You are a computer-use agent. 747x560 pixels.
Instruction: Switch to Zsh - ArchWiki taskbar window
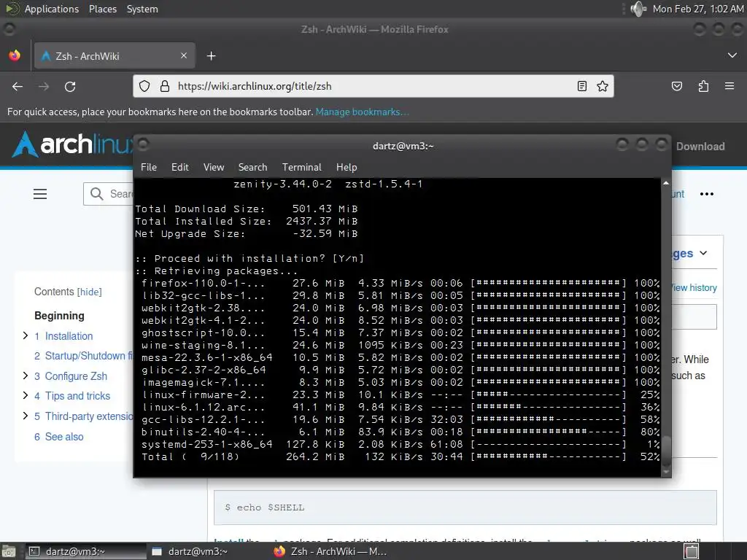[331, 551]
